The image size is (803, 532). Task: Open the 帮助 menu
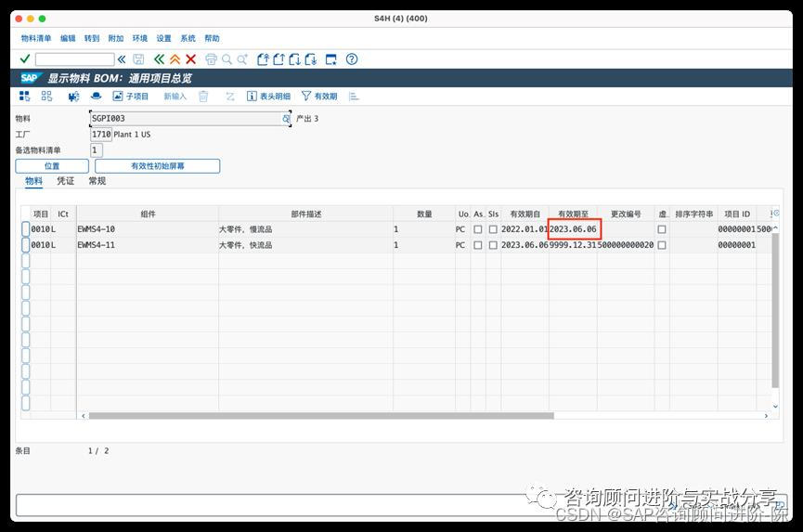[x=212, y=38]
